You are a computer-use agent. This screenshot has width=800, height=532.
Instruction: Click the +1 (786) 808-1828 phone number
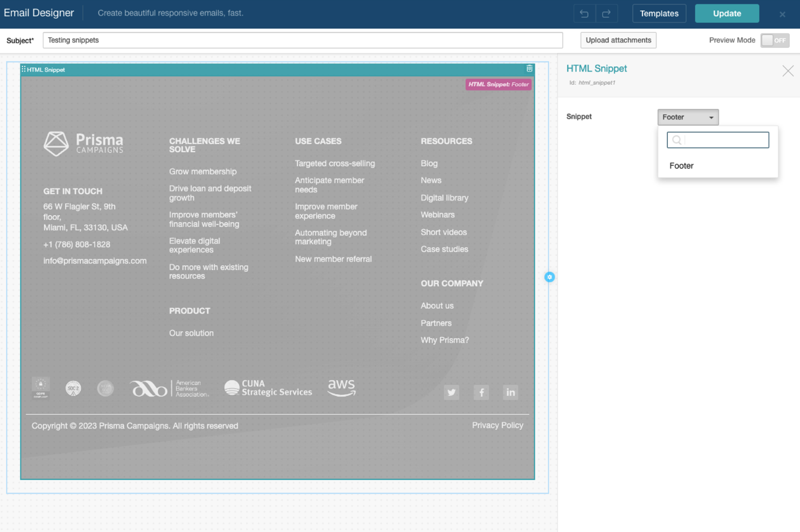click(77, 245)
